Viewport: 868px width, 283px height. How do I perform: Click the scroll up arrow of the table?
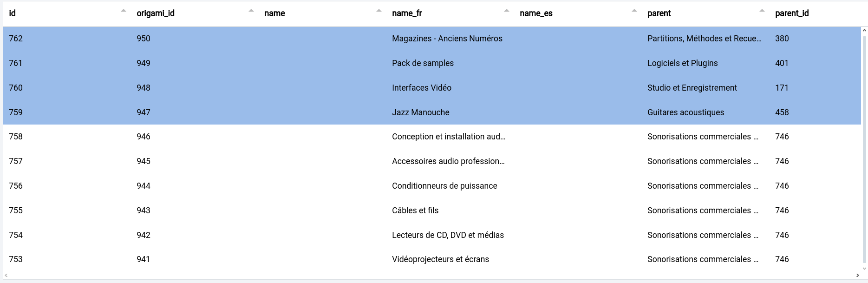(864, 31)
